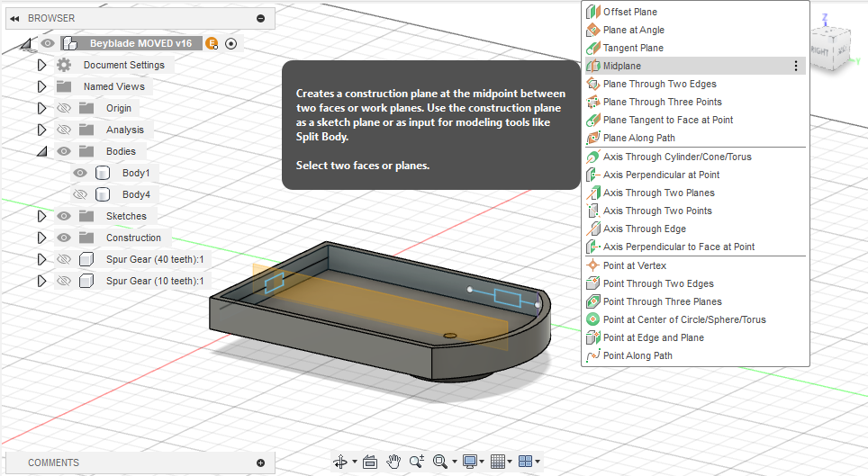
Task: Choose Point at Vertex menu entry
Action: pyautogui.click(x=695, y=265)
